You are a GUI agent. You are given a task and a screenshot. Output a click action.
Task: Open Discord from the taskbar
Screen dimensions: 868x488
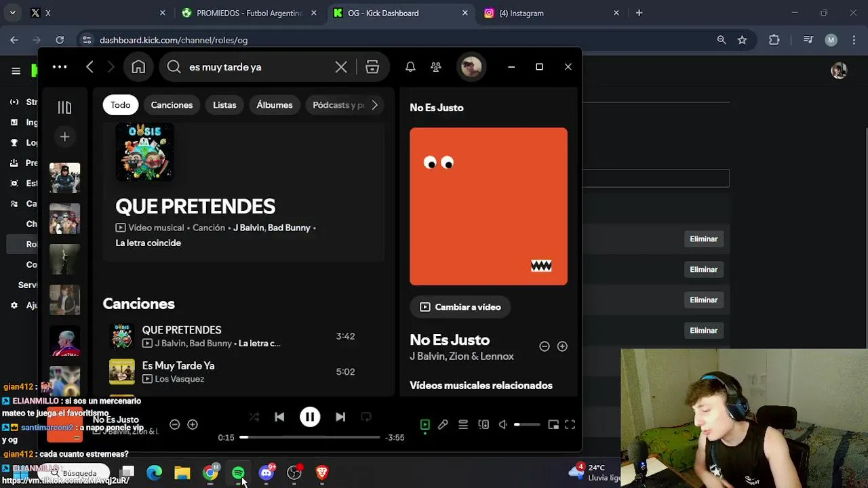(267, 472)
